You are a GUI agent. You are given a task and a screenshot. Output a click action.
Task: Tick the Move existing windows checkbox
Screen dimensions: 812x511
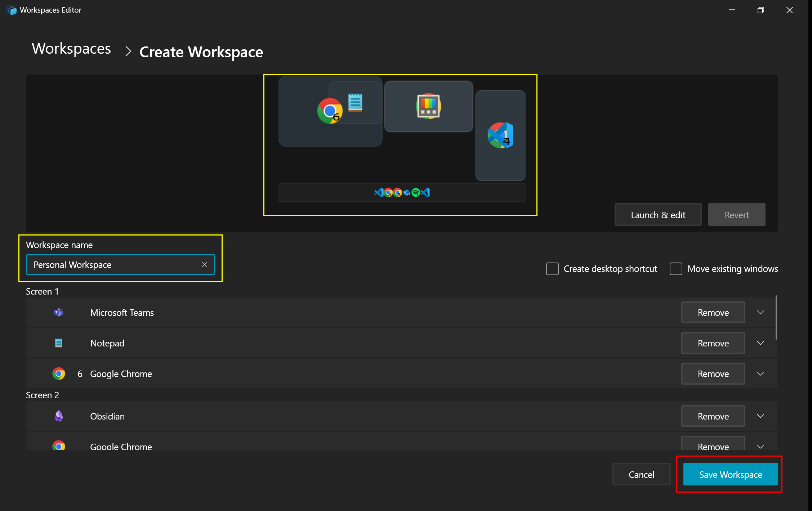tap(676, 269)
